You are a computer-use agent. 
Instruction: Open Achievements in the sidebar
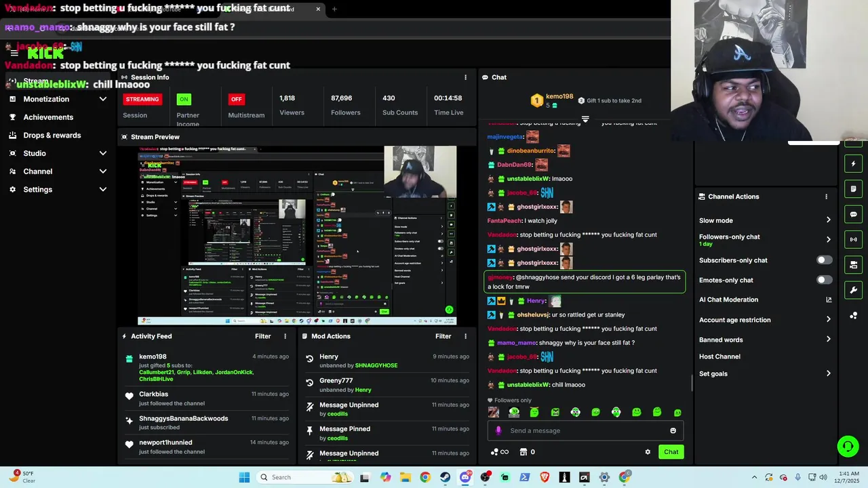pyautogui.click(x=48, y=117)
